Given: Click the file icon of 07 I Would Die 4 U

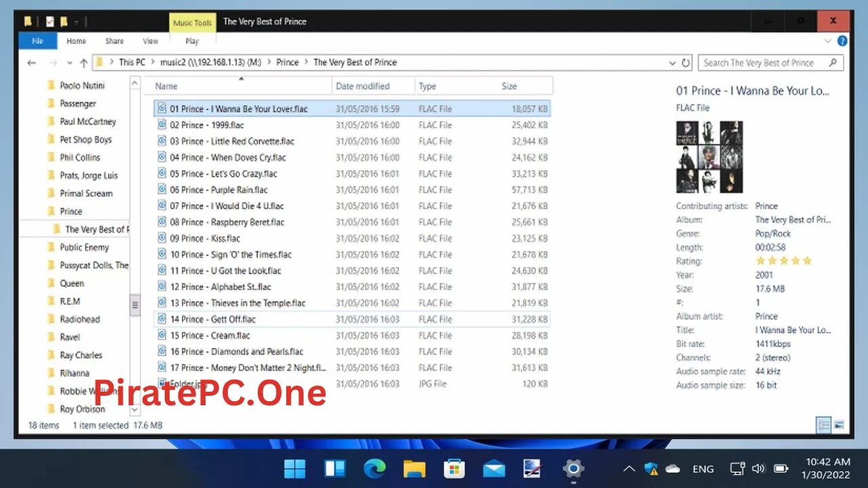Looking at the screenshot, I should tap(162, 205).
